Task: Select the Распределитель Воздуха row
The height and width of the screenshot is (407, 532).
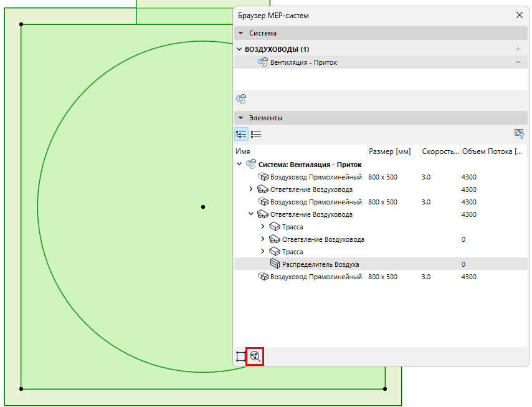Action: [381, 264]
